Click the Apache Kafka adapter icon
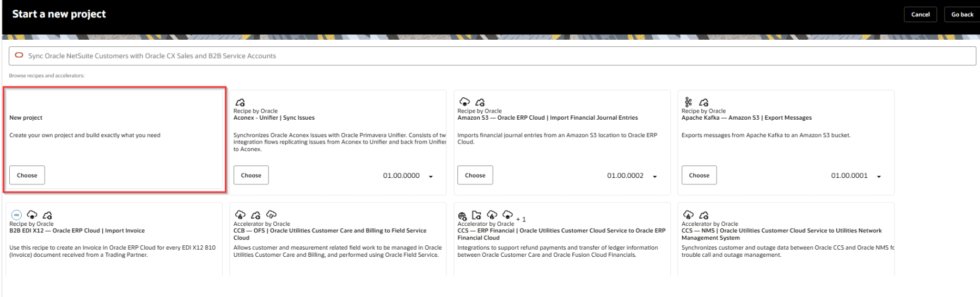980x297 pixels. click(x=688, y=102)
